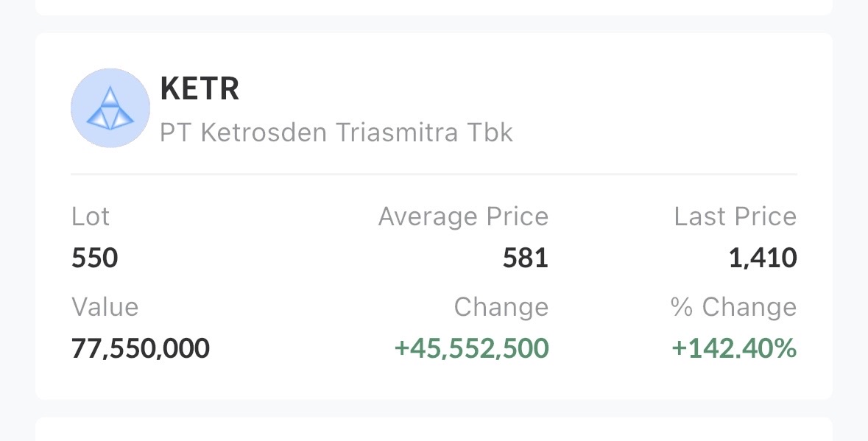Select the Average Price label
The width and height of the screenshot is (868, 441).
[x=463, y=216]
